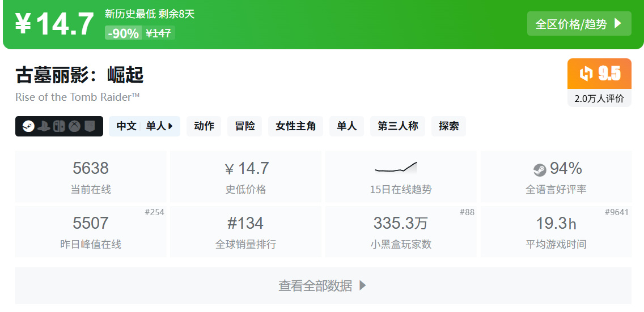Click the subtitle Rise of the Tomb Raider™
The width and height of the screenshot is (644, 312).
(78, 97)
